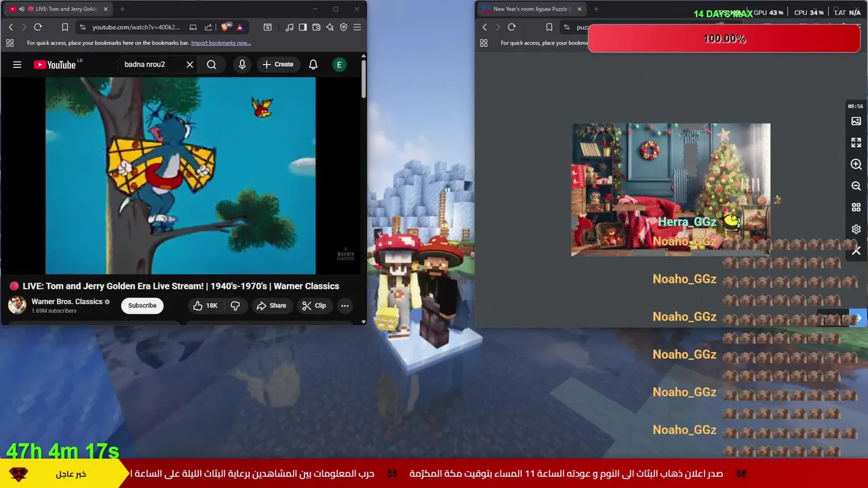Close the Tom and Jerry tab
Image resolution: width=868 pixels, height=488 pixels.
click(x=106, y=9)
